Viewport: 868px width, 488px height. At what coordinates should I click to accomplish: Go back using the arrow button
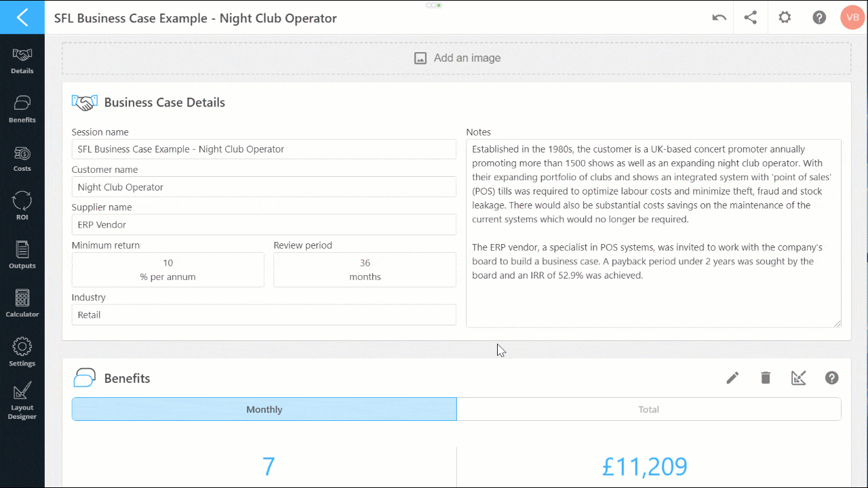(22, 17)
